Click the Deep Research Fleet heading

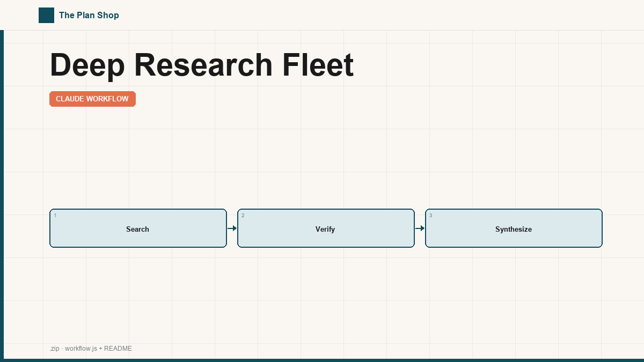(201, 65)
